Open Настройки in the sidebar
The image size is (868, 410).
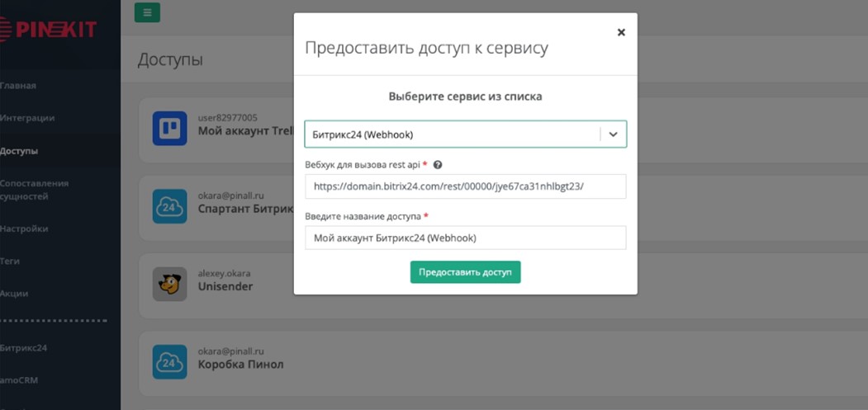[24, 229]
